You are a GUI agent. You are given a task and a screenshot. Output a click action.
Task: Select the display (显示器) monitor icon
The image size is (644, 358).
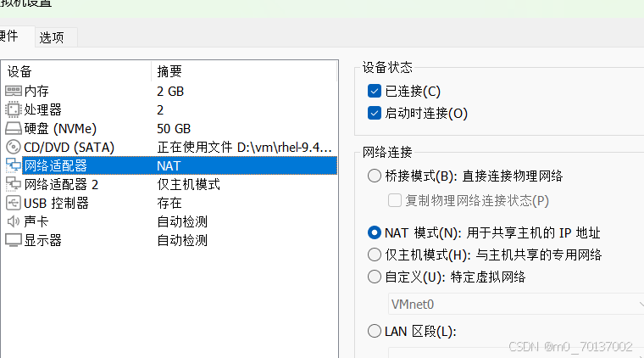(14, 240)
